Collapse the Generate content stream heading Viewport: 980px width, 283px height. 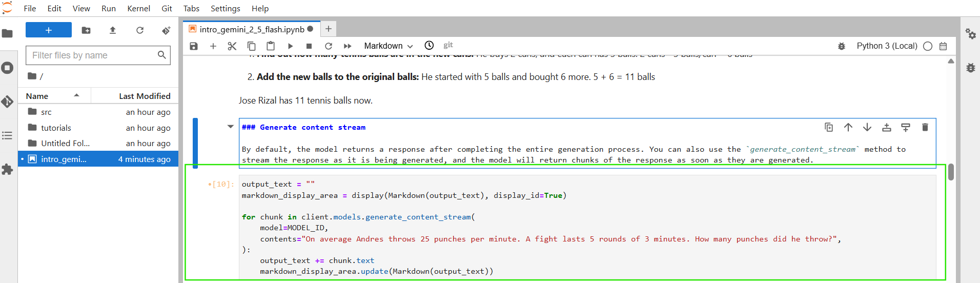coord(230,127)
